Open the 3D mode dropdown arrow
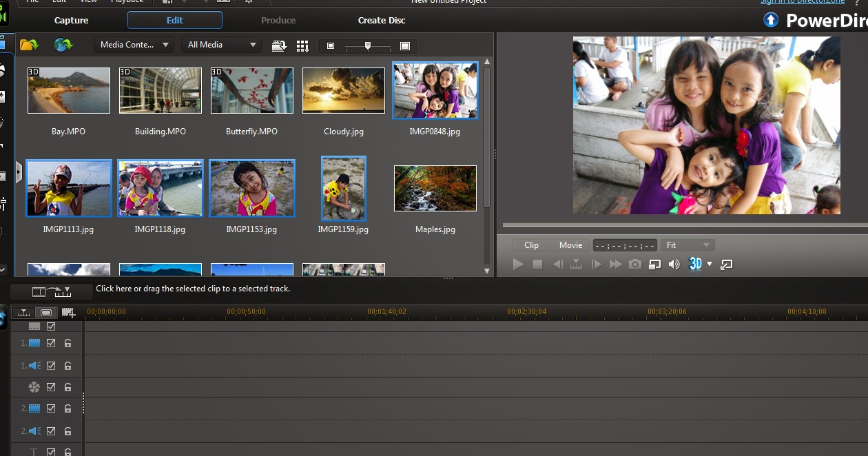The image size is (868, 456). pos(710,265)
